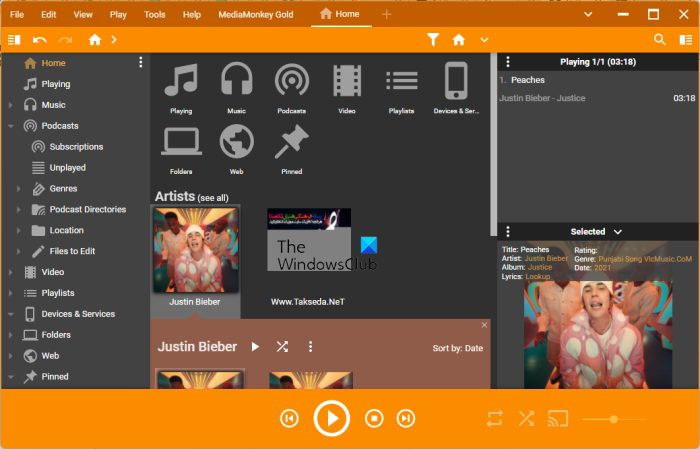Select the Justin Bieber artist thumbnail

195,251
